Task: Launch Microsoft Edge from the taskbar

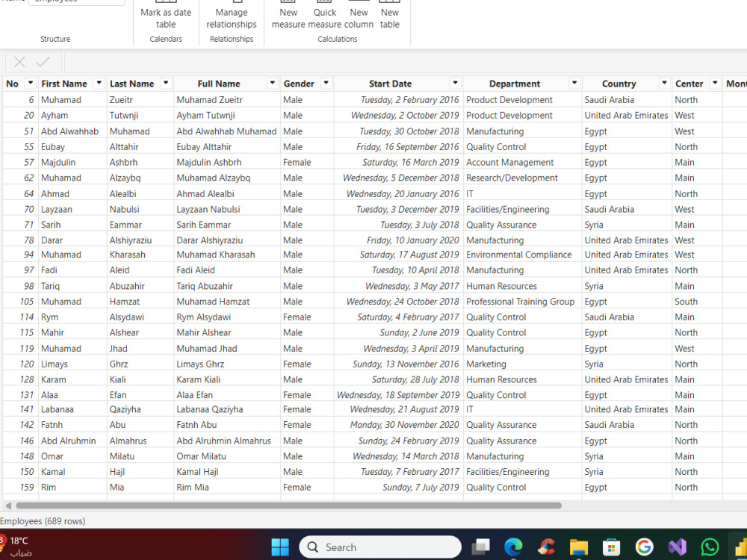Action: [x=514, y=547]
